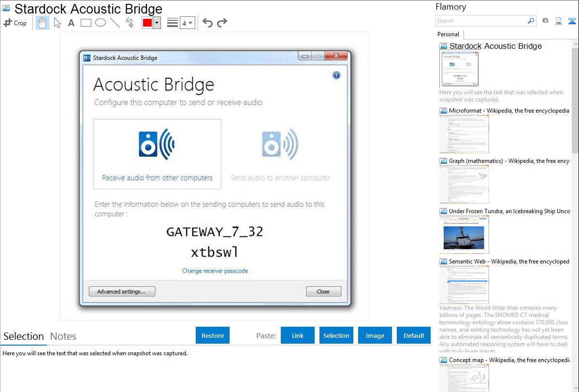Choose the text annotation tool
The height and width of the screenshot is (392, 579).
point(71,23)
